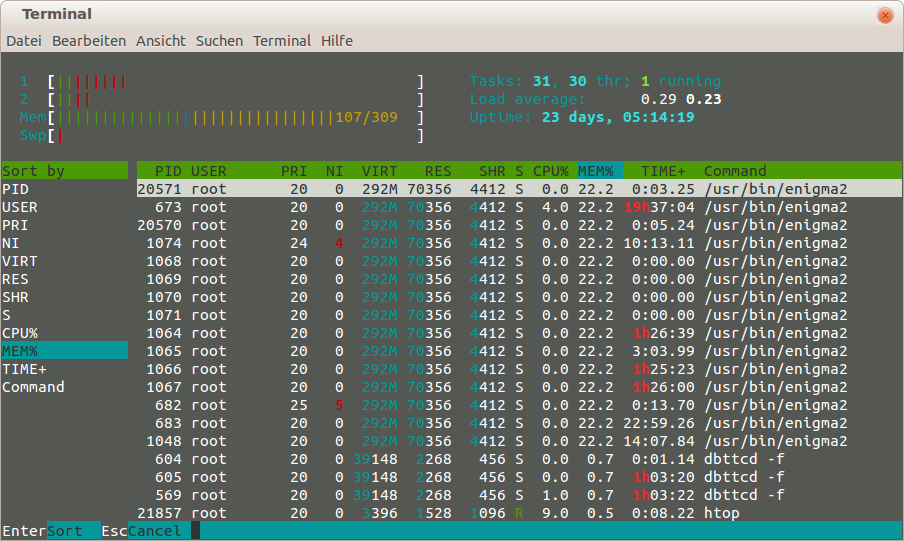
Task: Open the Suchen menu
Action: 219,41
